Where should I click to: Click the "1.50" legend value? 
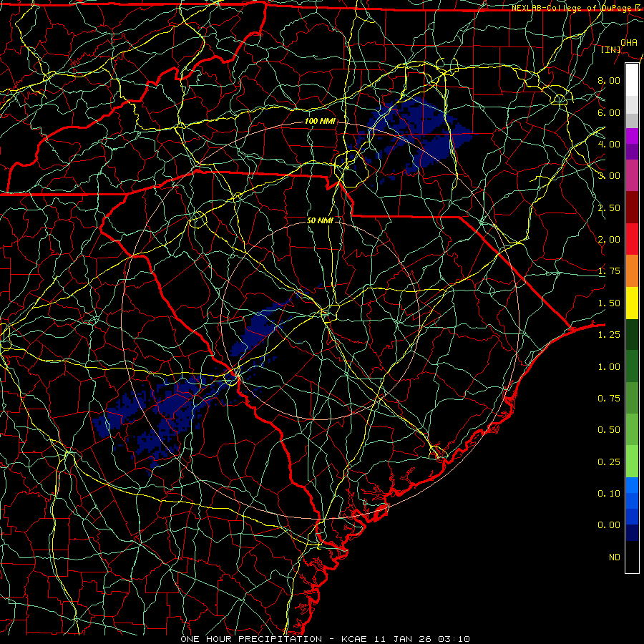[x=609, y=303]
